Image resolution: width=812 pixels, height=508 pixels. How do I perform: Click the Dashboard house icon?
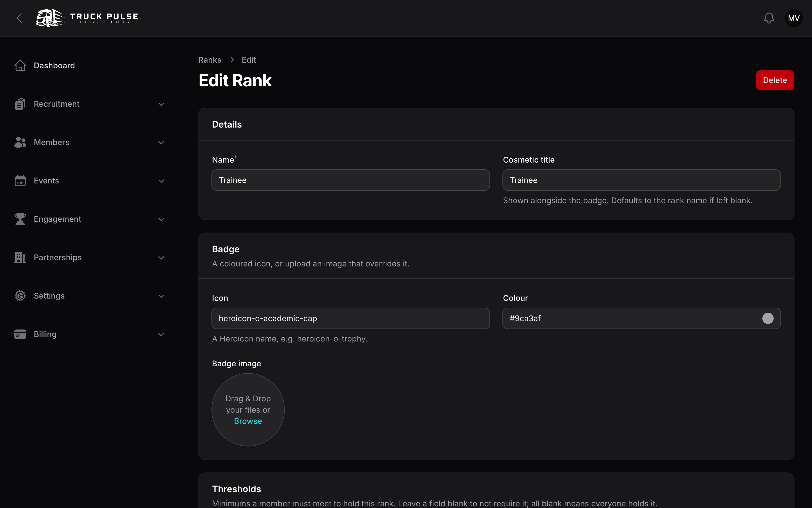pos(20,65)
